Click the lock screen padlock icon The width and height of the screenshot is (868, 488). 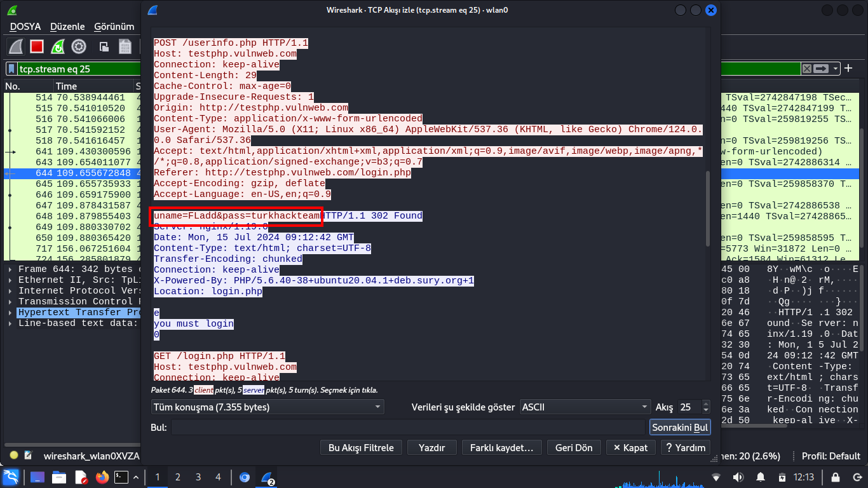837,477
